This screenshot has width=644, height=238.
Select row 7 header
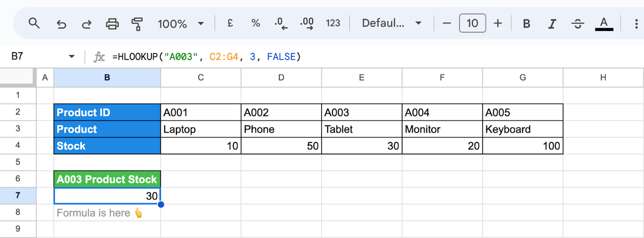tap(18, 196)
